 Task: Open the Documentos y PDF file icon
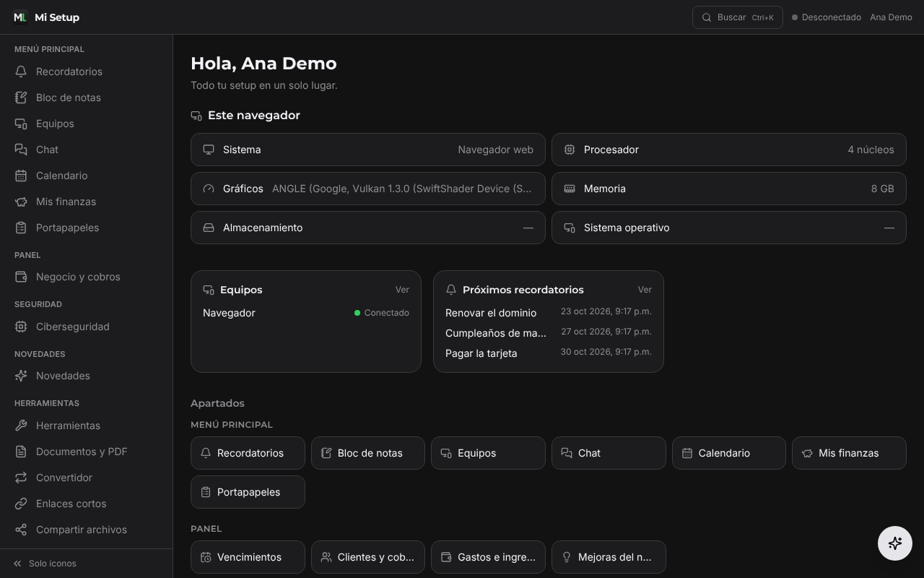coord(21,452)
